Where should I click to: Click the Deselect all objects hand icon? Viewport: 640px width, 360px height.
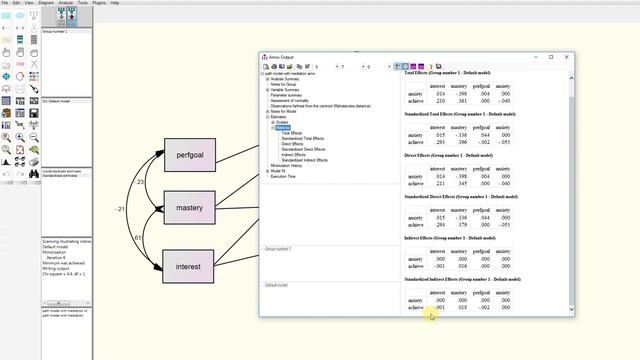click(34, 52)
